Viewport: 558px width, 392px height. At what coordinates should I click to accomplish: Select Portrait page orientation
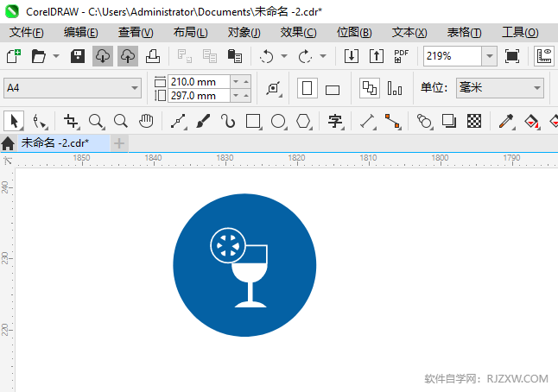pyautogui.click(x=308, y=88)
